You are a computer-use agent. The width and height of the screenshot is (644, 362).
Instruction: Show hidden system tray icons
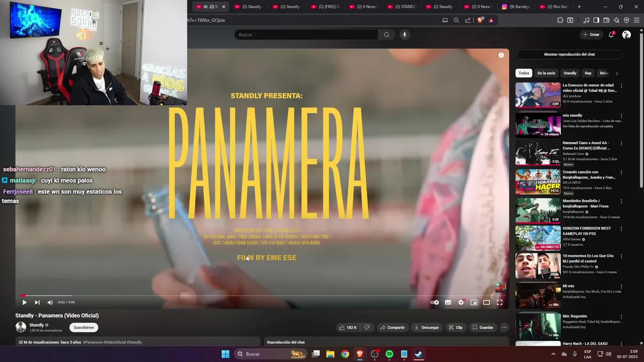pyautogui.click(x=553, y=354)
